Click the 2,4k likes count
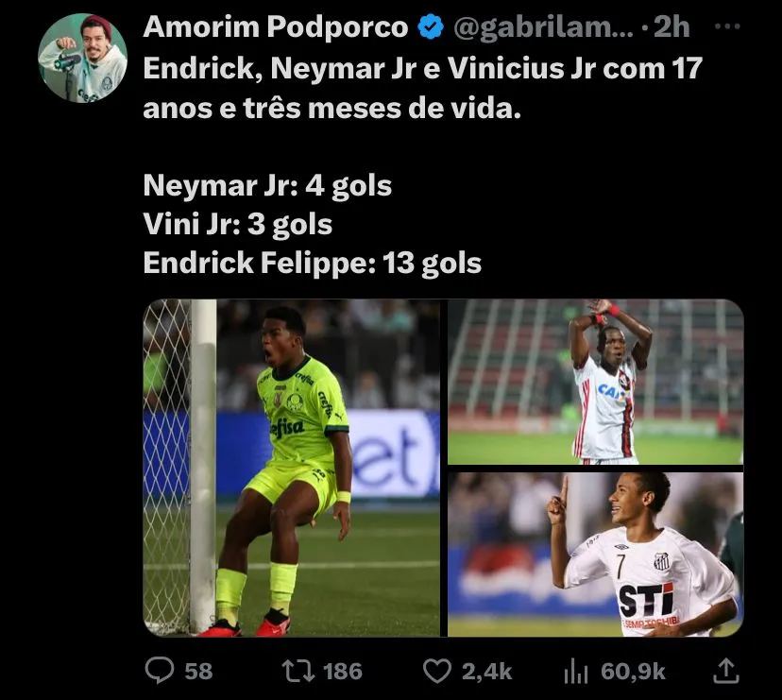The width and height of the screenshot is (782, 700). click(486, 672)
